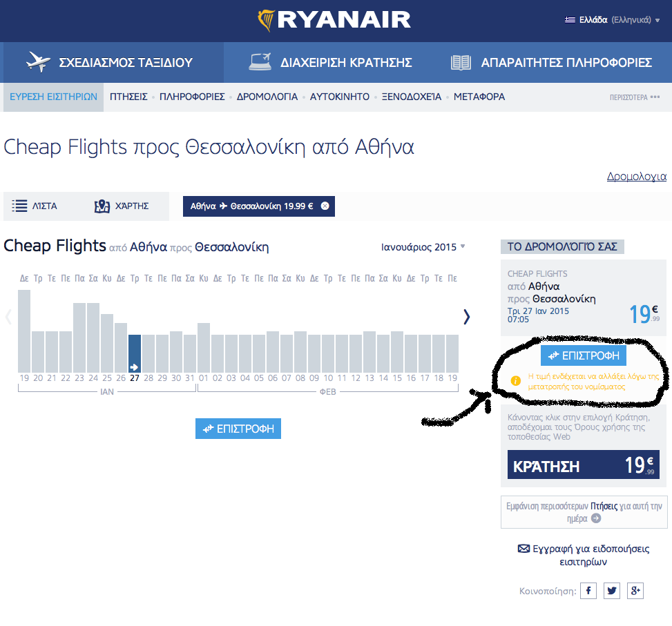Click the Αθήνα Θεσσαλονίκη 19.99 € chip
This screenshot has height=626, width=672.
[259, 206]
